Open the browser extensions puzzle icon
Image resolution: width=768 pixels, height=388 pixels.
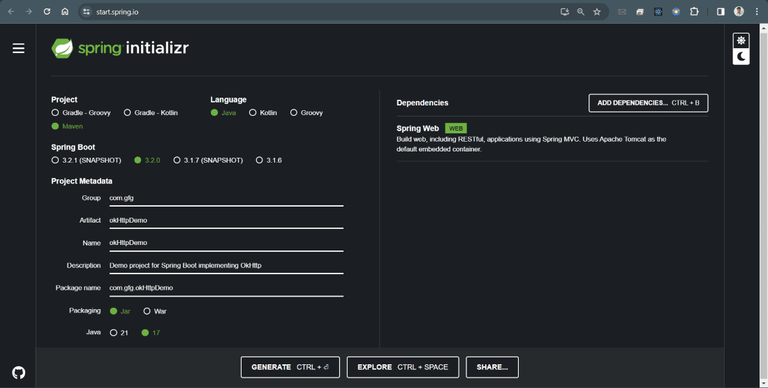tap(694, 11)
